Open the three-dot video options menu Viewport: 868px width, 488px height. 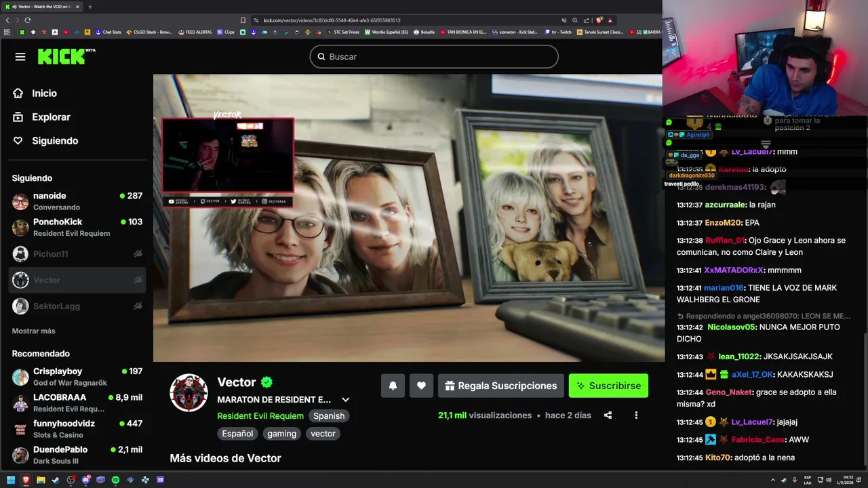tap(636, 415)
